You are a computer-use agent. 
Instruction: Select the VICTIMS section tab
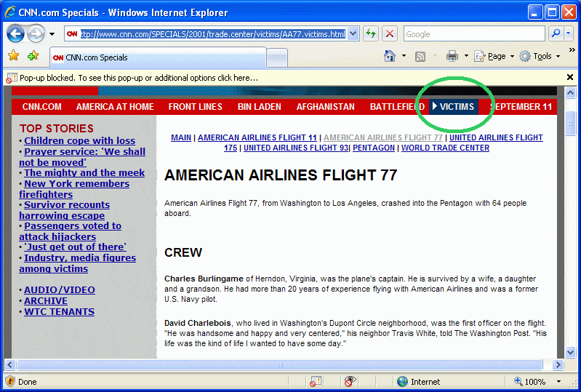pyautogui.click(x=454, y=107)
